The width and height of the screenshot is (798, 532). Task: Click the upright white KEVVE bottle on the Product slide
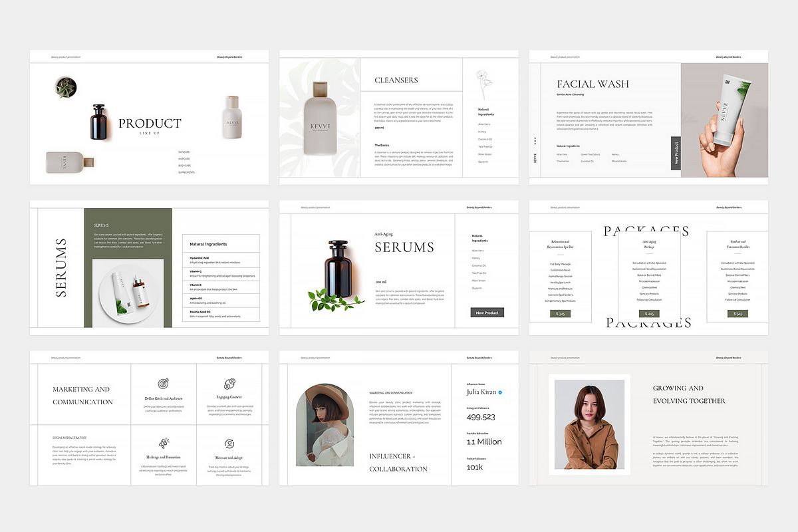231,118
